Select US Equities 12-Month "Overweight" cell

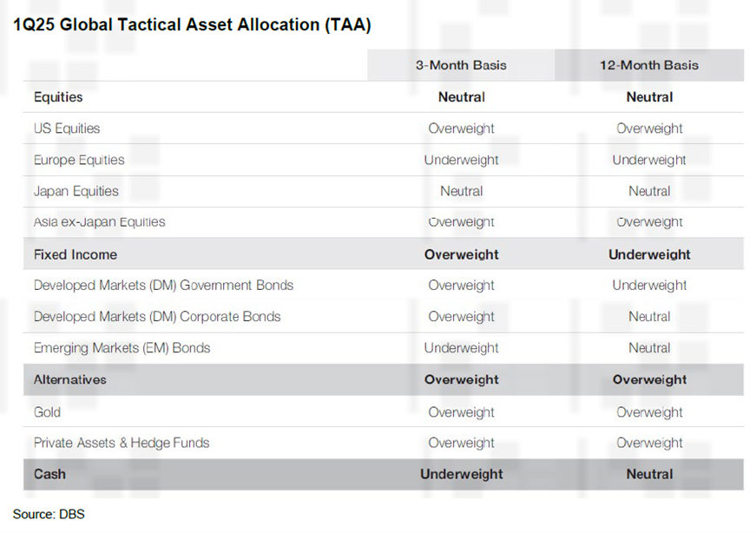tap(649, 128)
